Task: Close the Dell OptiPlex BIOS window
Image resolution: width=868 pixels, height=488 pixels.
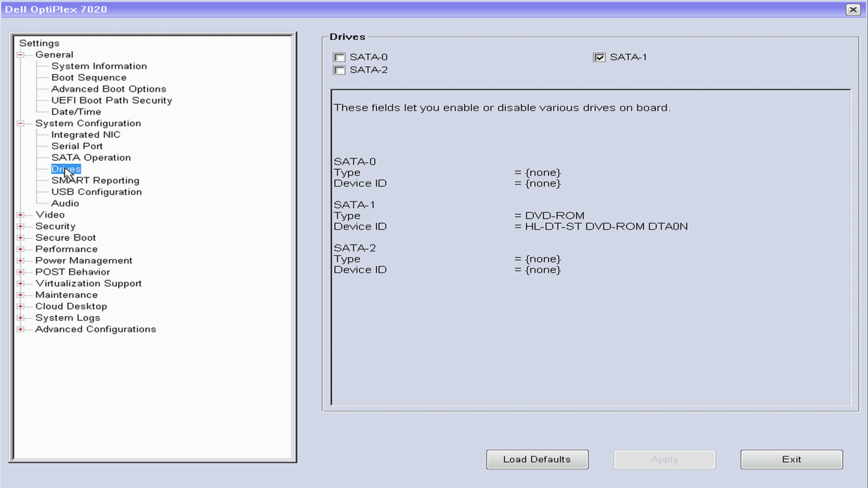Action: tap(853, 10)
